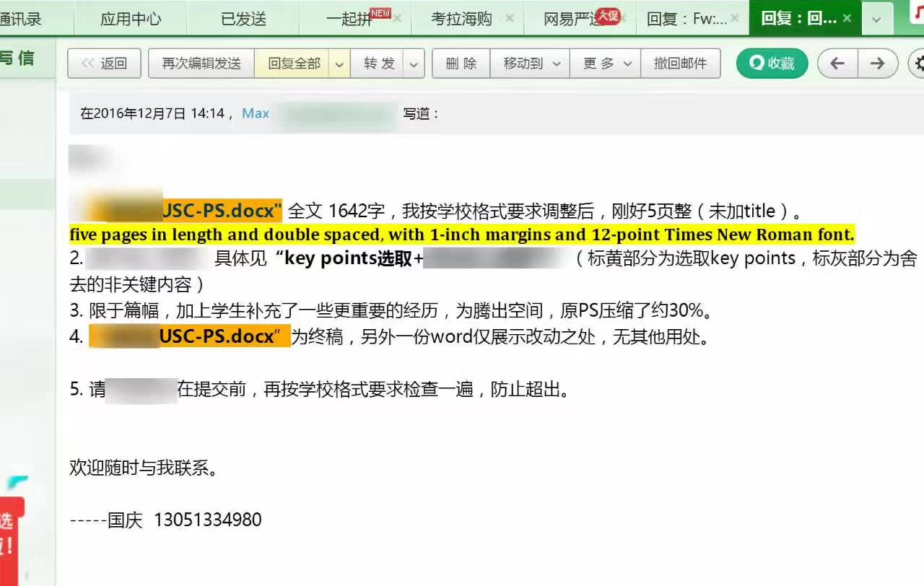Switch to the 应用中心 tab
Image resolution: width=924 pixels, height=586 pixels.
131,19
